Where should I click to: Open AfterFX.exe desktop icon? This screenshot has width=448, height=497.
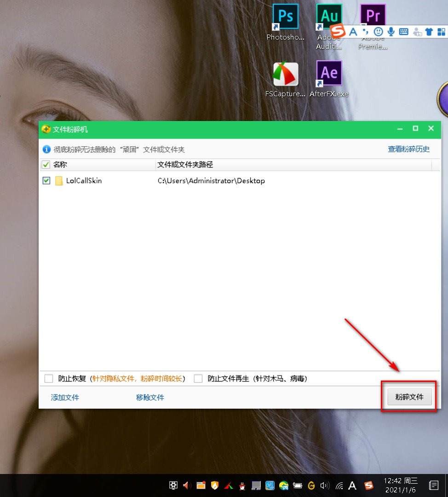pyautogui.click(x=329, y=73)
